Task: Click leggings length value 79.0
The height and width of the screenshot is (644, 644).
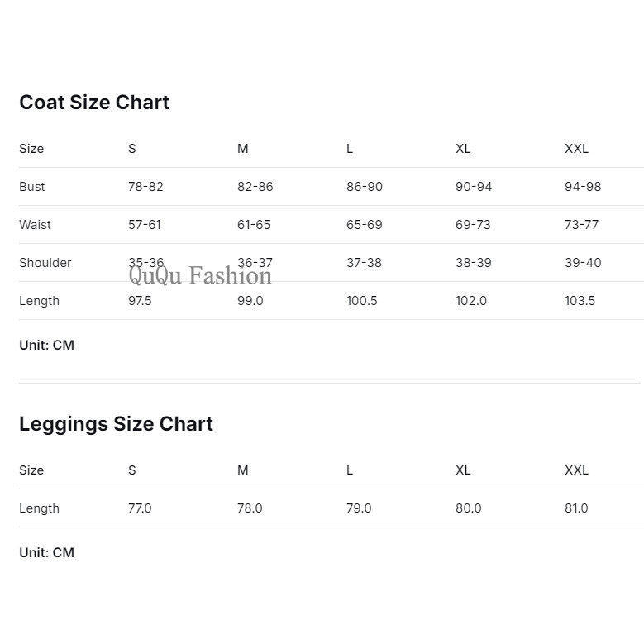Action: [x=359, y=508]
